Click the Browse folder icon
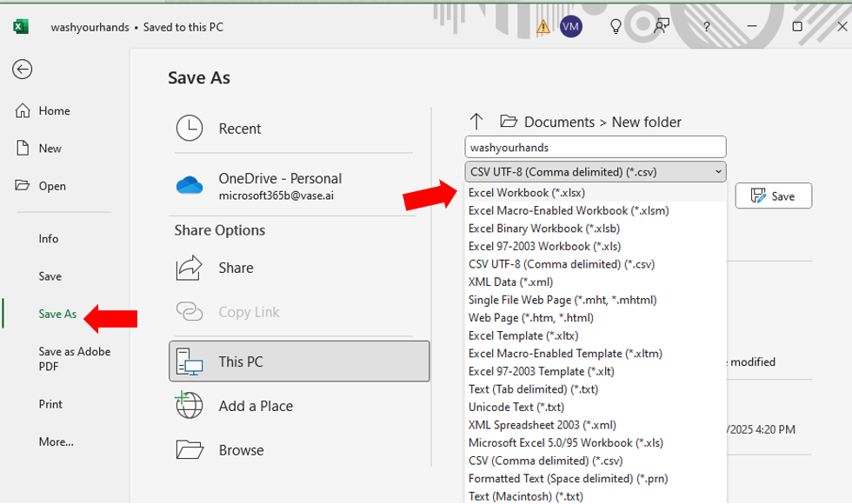Image resolution: width=852 pixels, height=504 pixels. coord(190,450)
